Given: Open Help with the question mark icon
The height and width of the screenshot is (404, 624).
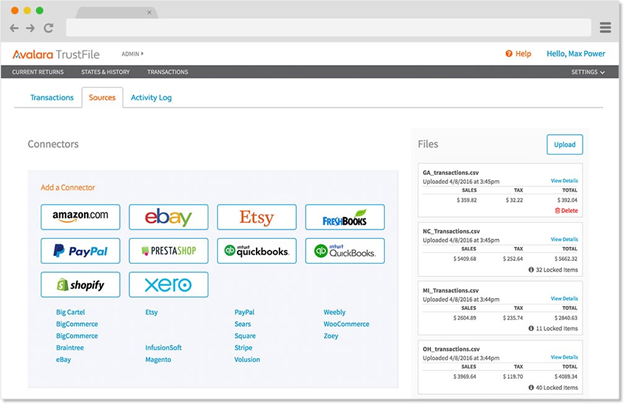Looking at the screenshot, I should (518, 54).
